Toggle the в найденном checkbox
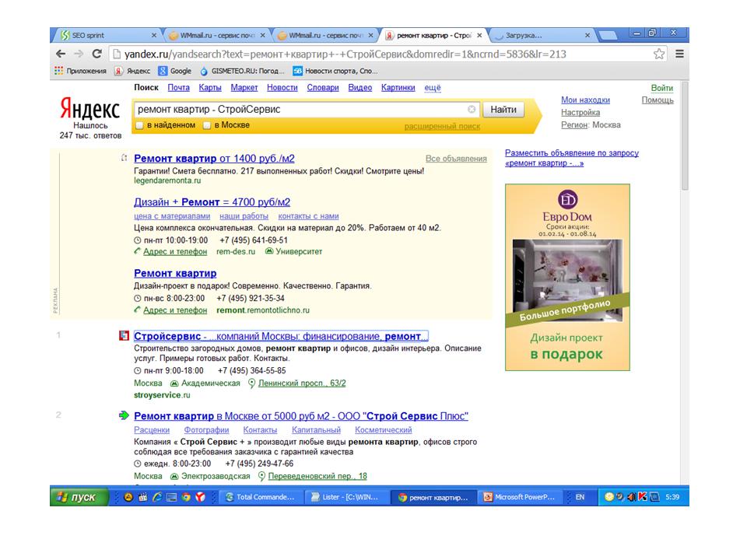 tap(139, 125)
